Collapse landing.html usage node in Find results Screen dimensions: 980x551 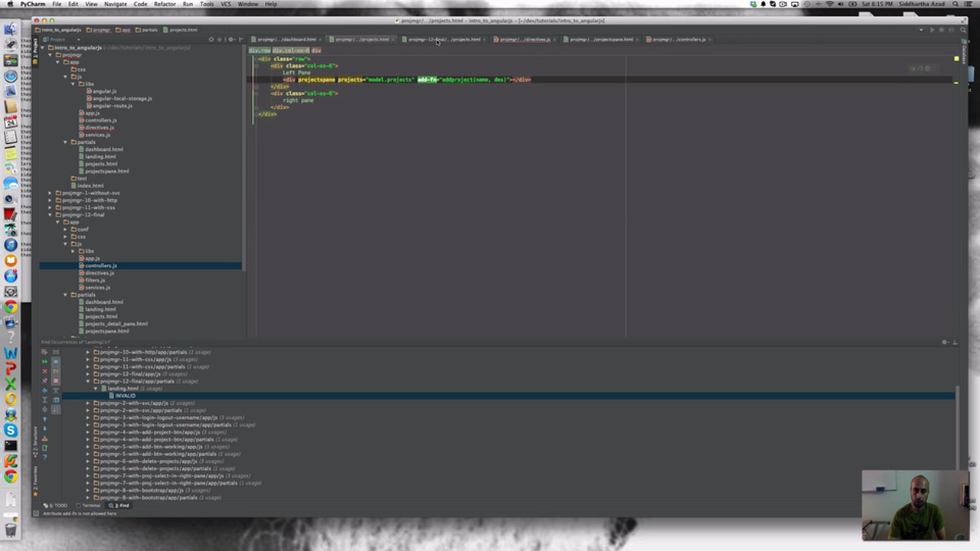pyautogui.click(x=96, y=389)
